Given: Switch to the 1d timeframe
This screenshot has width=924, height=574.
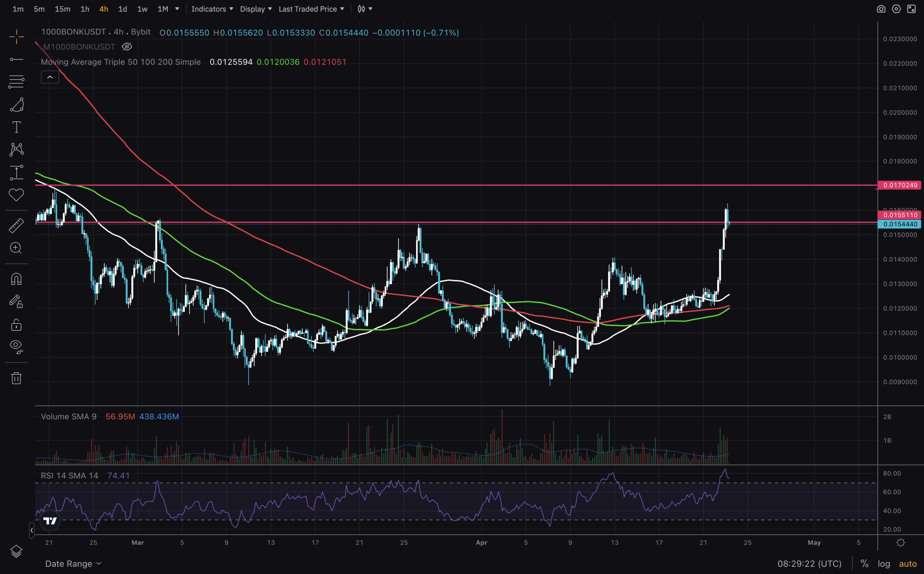Looking at the screenshot, I should click(x=122, y=9).
